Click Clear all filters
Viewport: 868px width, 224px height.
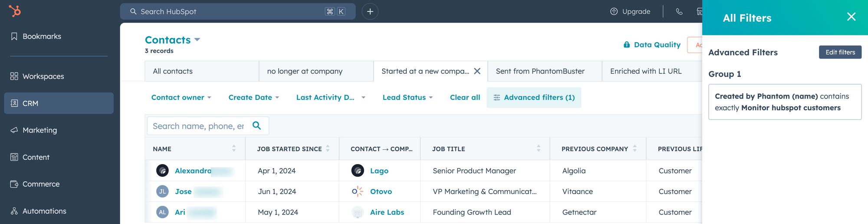coord(465,98)
